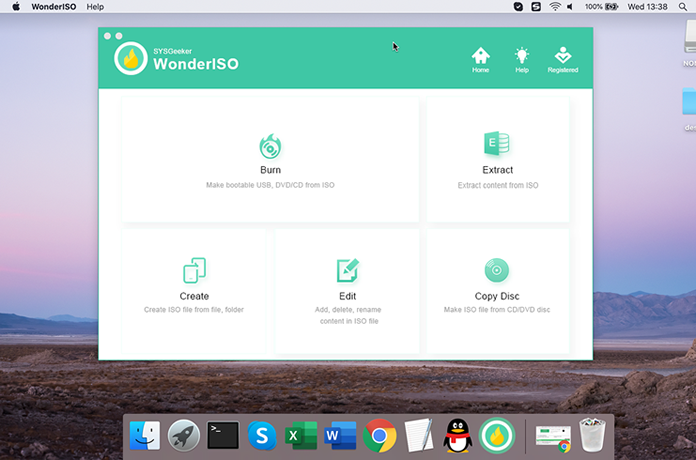
Task: Click the clock showing Wed 13:38
Action: pos(647,7)
